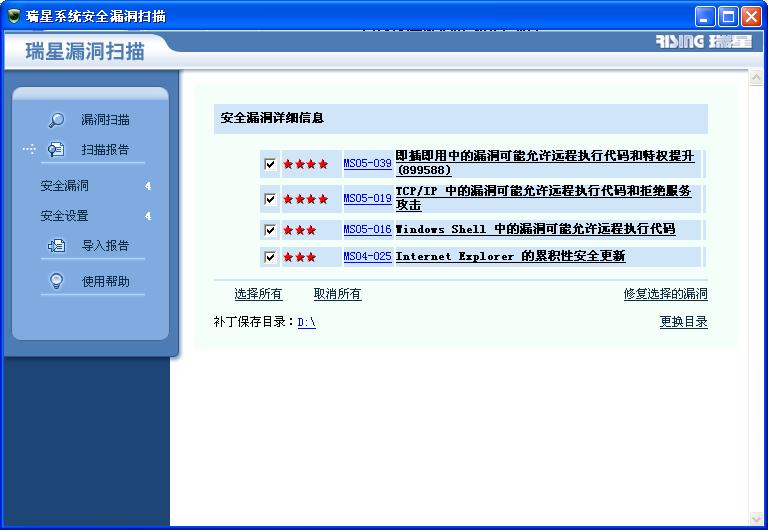The image size is (768, 530).
Task: Open the MS05-019 bulletin link
Action: pos(367,199)
